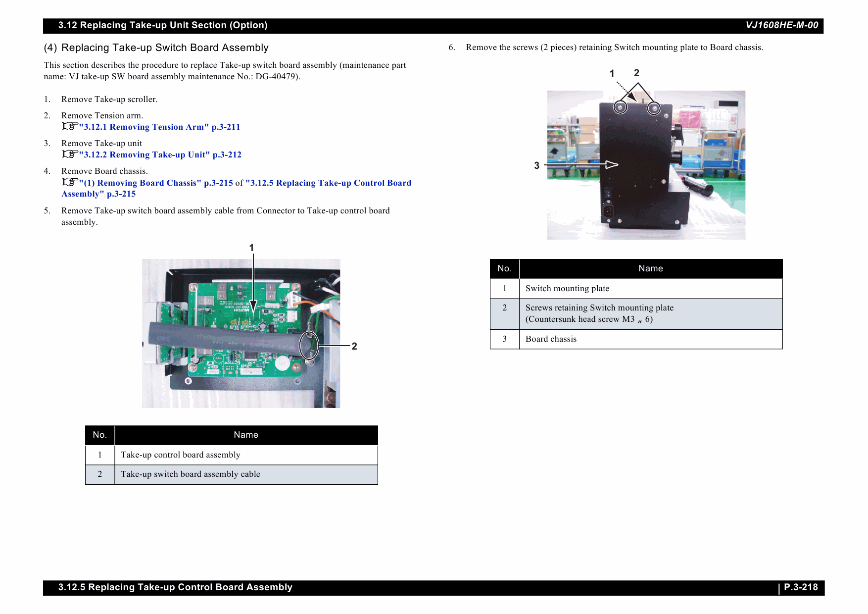Click the header "3.12 Replacing Take-up Unit Section (Option)"
This screenshot has height=614, width=868.
click(163, 25)
